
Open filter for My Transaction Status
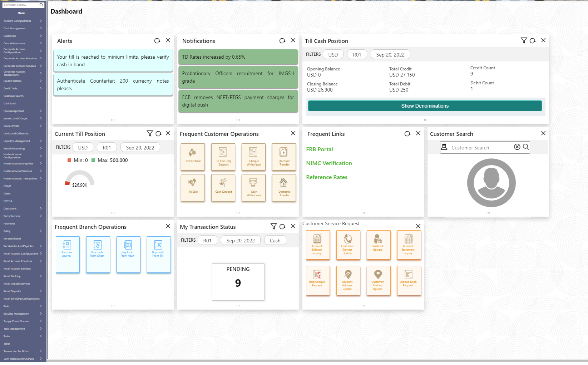pos(273,226)
